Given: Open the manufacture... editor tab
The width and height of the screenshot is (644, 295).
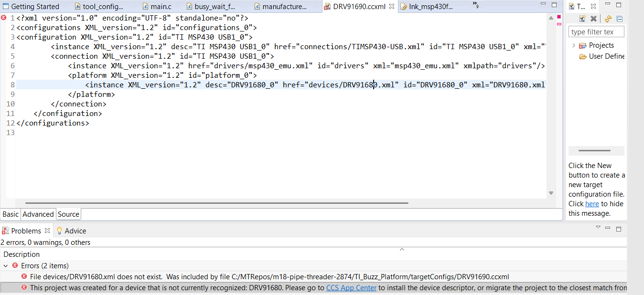Looking at the screenshot, I should pos(280,7).
